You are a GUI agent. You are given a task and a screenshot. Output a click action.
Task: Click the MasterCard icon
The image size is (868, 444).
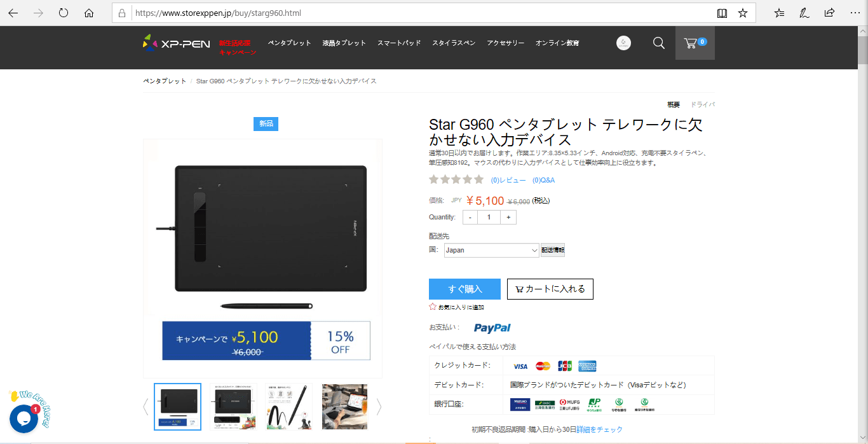pos(543,366)
